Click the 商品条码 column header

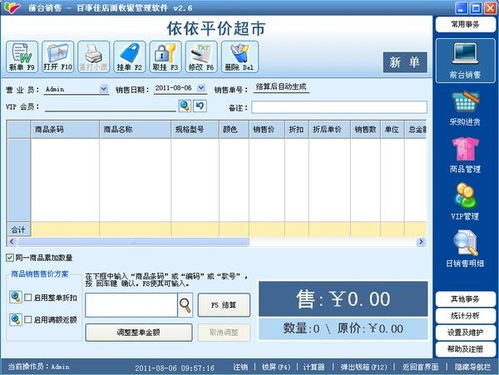[x=65, y=130]
